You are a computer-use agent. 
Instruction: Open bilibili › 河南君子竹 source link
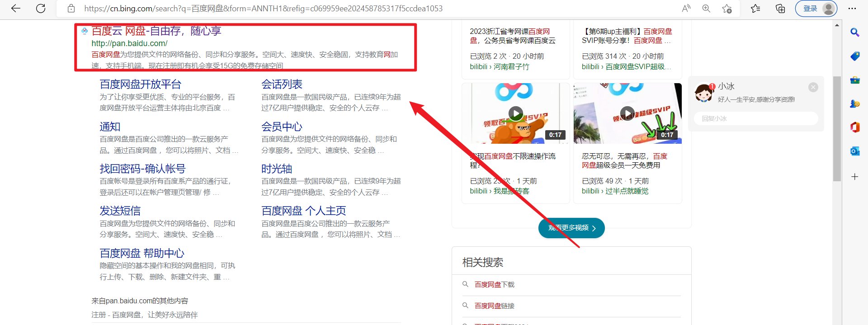click(x=499, y=66)
